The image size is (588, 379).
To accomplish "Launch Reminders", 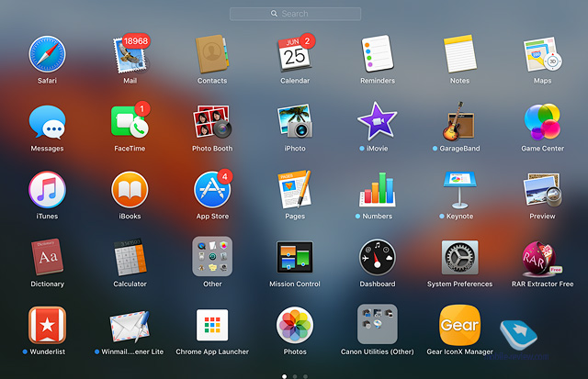I will [x=378, y=53].
